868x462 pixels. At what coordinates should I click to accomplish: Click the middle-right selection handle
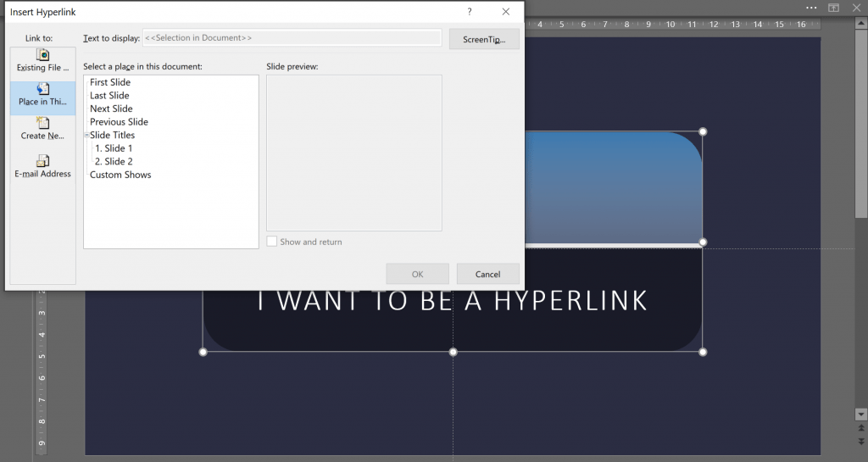703,242
